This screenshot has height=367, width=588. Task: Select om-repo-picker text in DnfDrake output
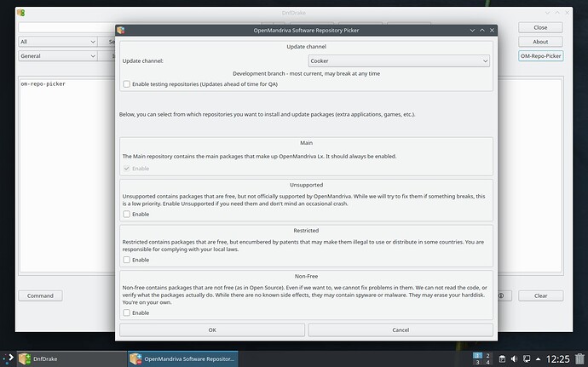pyautogui.click(x=43, y=84)
